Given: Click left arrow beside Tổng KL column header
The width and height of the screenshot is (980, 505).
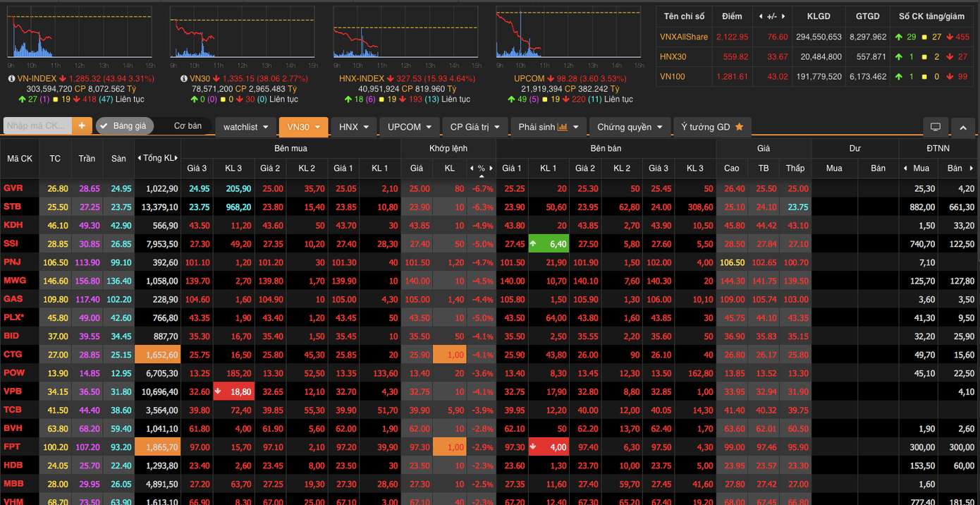Looking at the screenshot, I should tap(140, 158).
